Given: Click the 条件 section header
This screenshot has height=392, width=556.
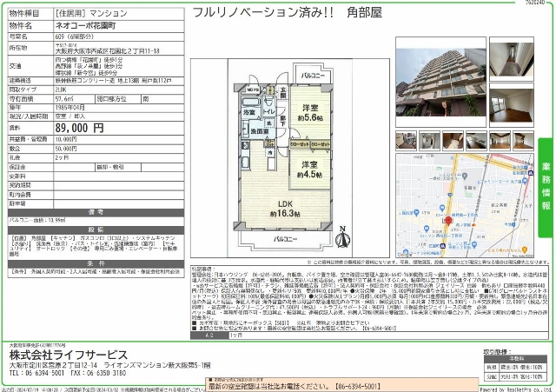Looking at the screenshot, I should (96, 263).
